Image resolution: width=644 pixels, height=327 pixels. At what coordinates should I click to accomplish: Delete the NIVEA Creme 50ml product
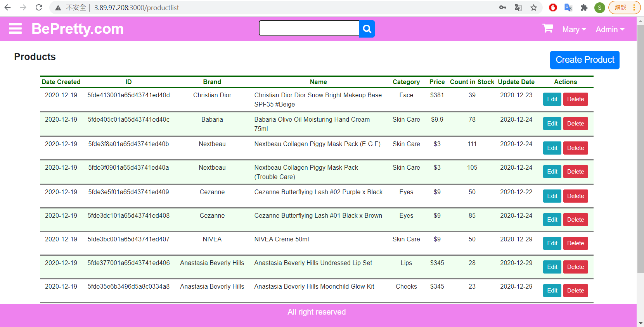575,243
